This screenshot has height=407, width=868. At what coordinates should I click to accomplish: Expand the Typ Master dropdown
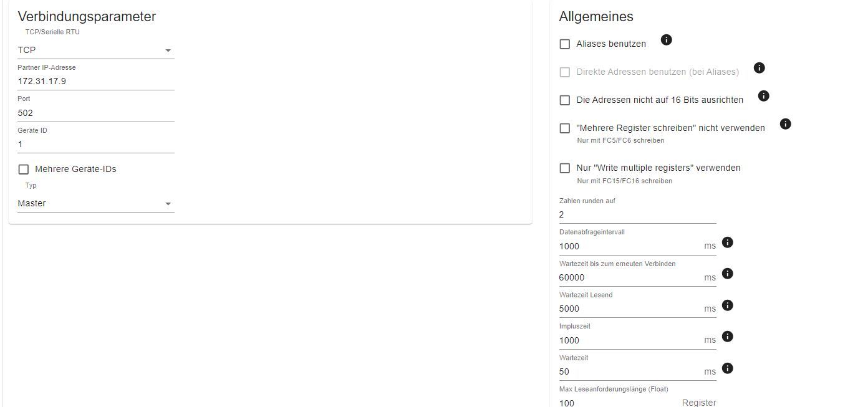pos(95,204)
